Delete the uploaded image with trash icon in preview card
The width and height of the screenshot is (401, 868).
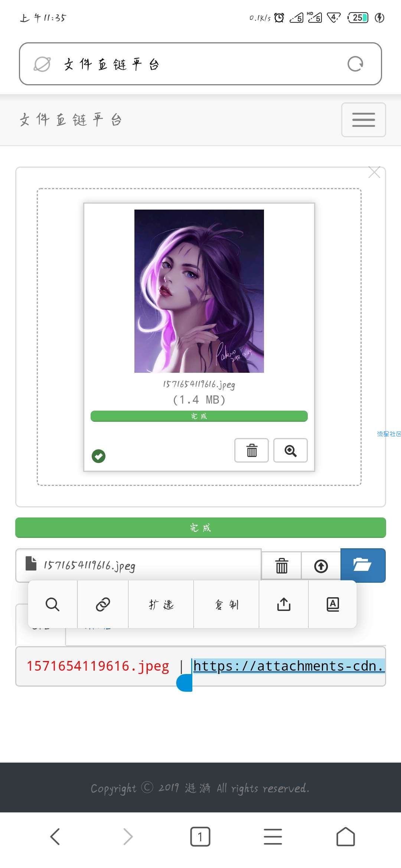pyautogui.click(x=251, y=450)
